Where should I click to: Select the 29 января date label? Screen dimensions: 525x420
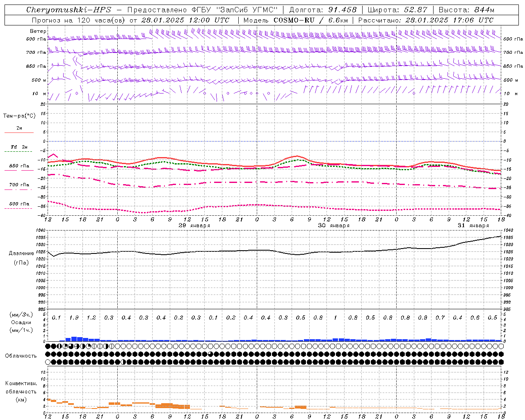[194, 226]
